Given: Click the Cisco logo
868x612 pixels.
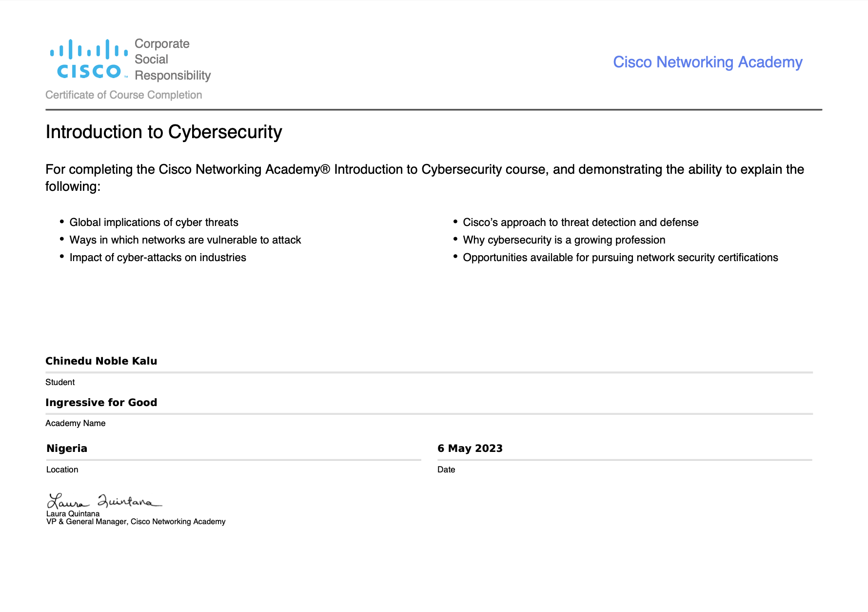Looking at the screenshot, I should [x=89, y=59].
